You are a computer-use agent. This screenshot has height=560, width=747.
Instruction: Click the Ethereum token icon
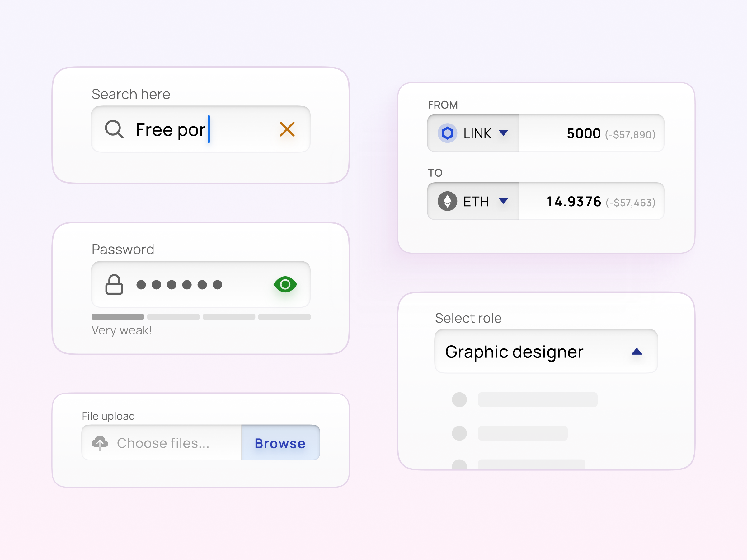[x=448, y=202]
